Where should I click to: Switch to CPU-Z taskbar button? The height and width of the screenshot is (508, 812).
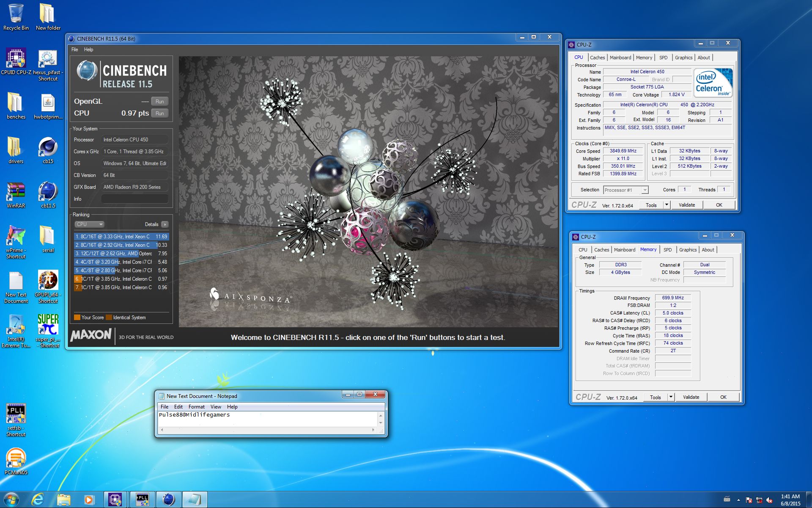coord(115,500)
